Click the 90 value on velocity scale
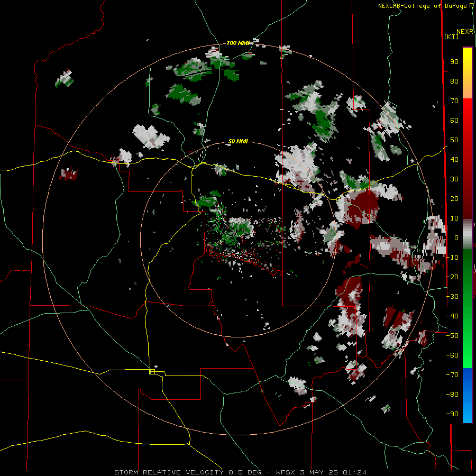 [454, 62]
